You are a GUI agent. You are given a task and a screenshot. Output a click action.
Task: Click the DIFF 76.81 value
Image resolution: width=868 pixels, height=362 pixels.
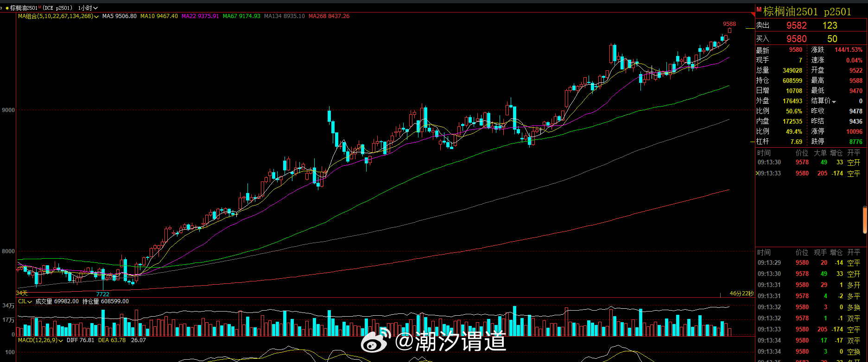(81, 340)
